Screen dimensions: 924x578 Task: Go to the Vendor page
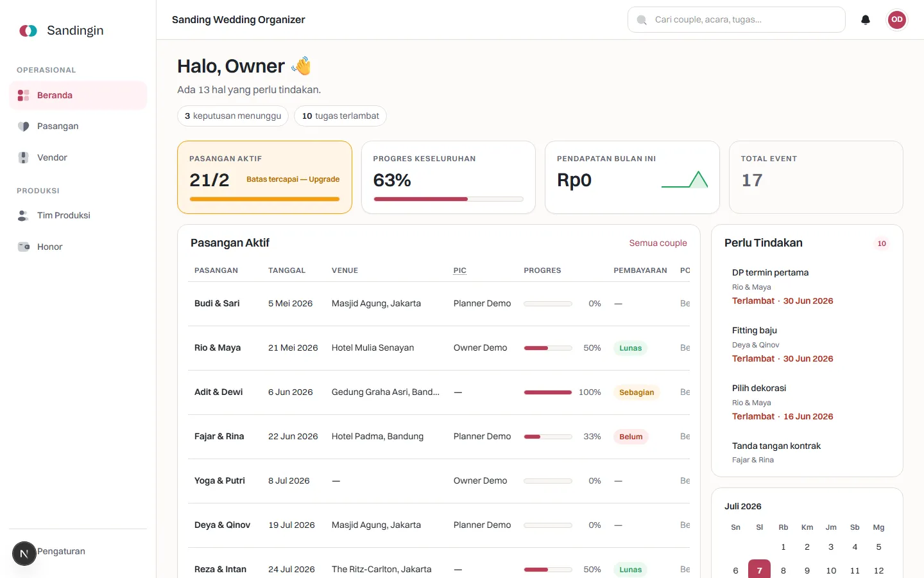click(78, 158)
